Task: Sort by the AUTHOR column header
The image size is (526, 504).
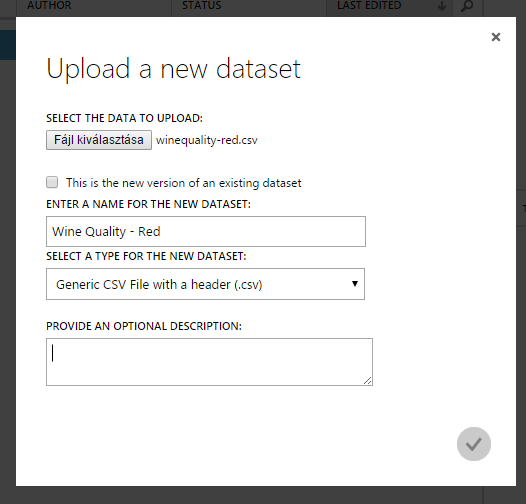Action: (x=49, y=5)
